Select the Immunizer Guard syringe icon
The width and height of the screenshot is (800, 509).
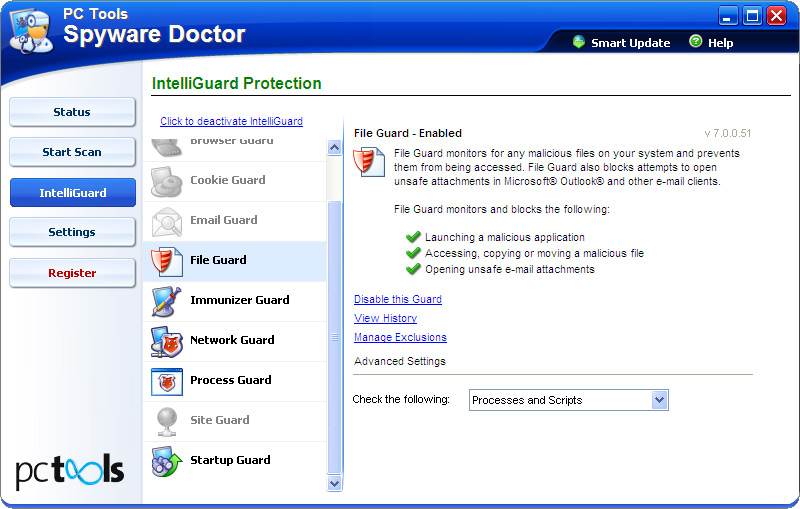pos(166,301)
